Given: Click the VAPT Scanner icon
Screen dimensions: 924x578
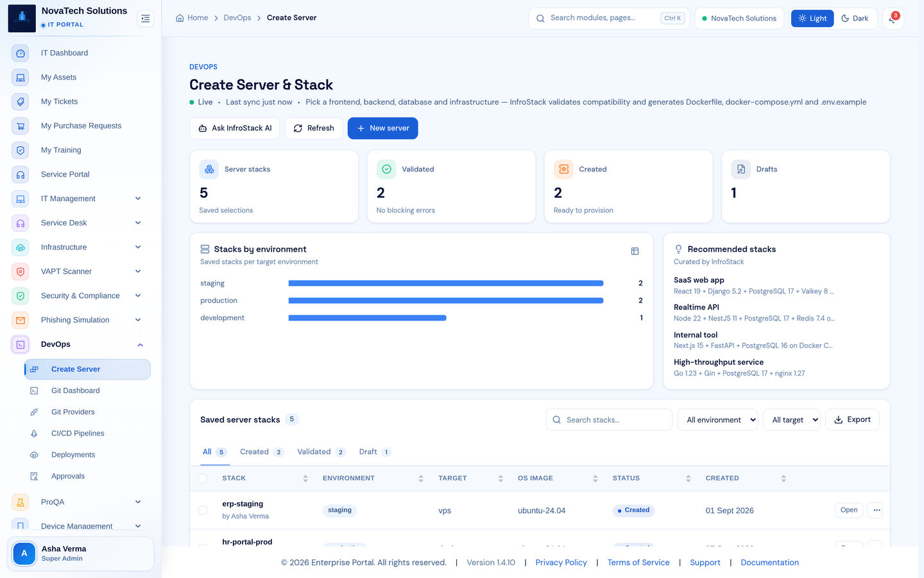Looking at the screenshot, I should pyautogui.click(x=21, y=272).
